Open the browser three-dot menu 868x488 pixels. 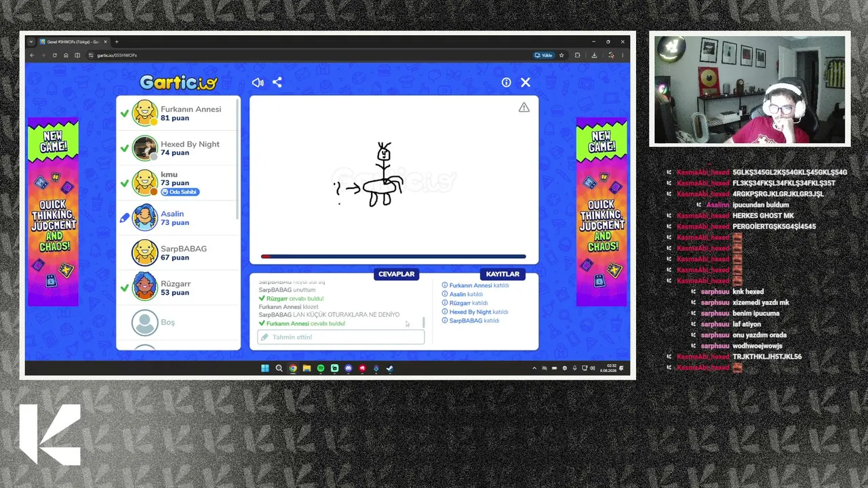(x=623, y=55)
